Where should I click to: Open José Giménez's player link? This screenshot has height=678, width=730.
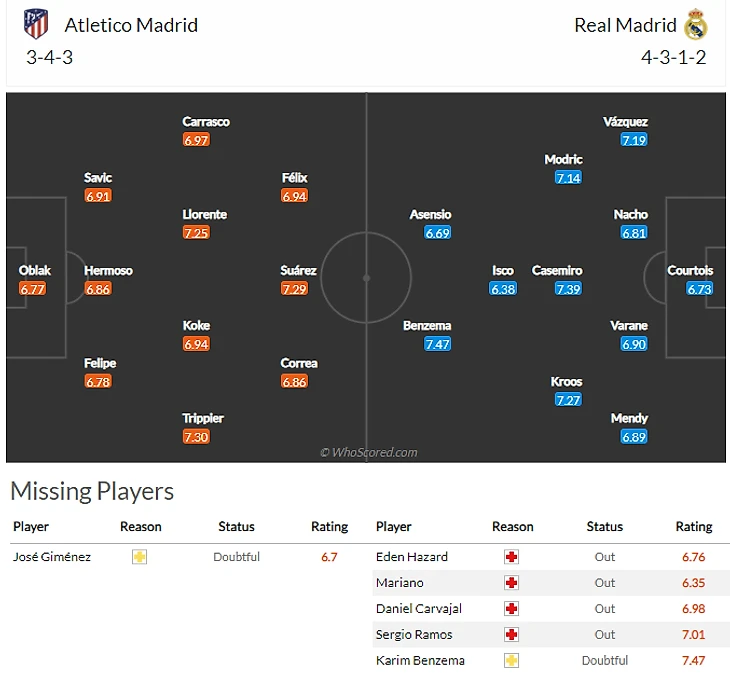(x=51, y=557)
